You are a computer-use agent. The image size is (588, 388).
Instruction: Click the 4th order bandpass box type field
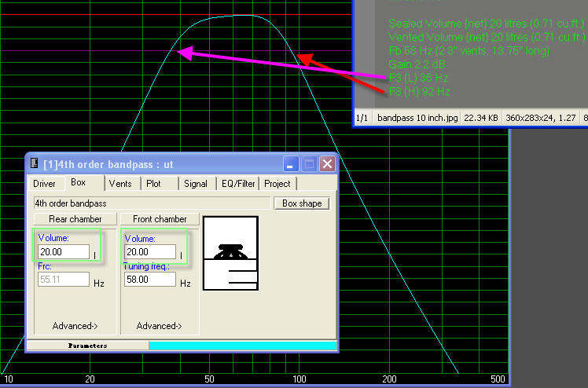(152, 203)
